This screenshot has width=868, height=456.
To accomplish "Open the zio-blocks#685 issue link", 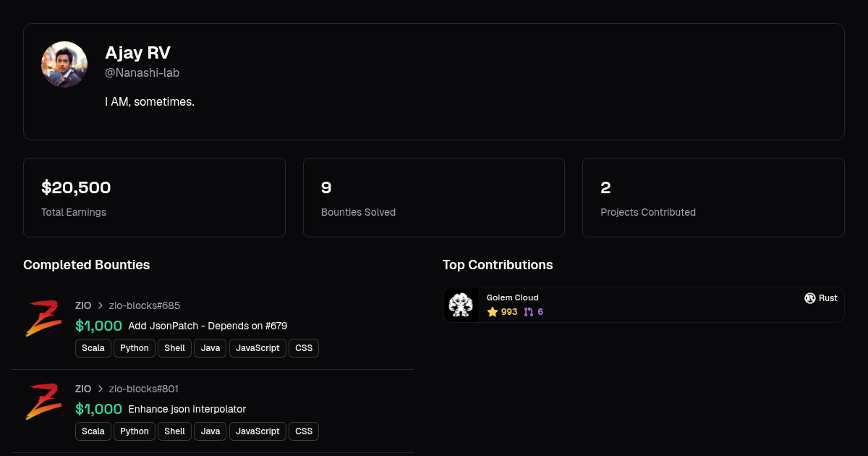I will click(x=145, y=305).
